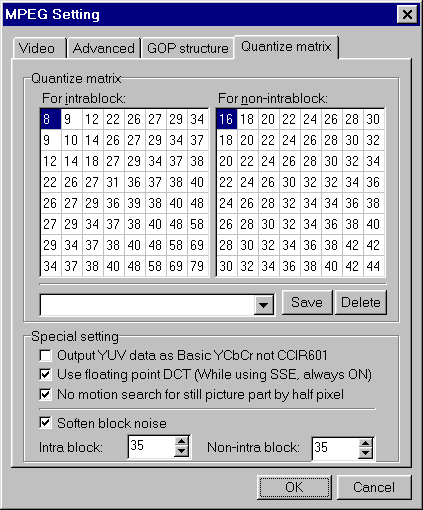Increase Non-intra block value with up arrow

(x=366, y=444)
